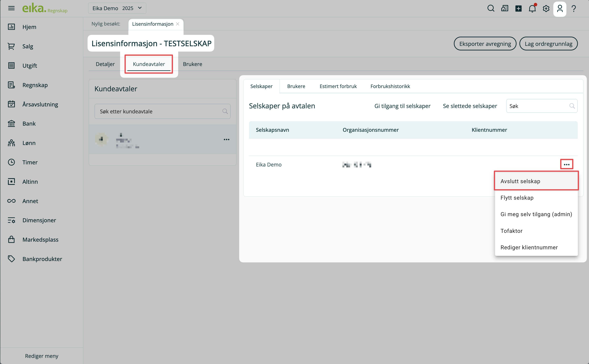The image size is (589, 364).
Task: Click magnifier in Søk etter kundeavtale field
Action: click(x=225, y=111)
